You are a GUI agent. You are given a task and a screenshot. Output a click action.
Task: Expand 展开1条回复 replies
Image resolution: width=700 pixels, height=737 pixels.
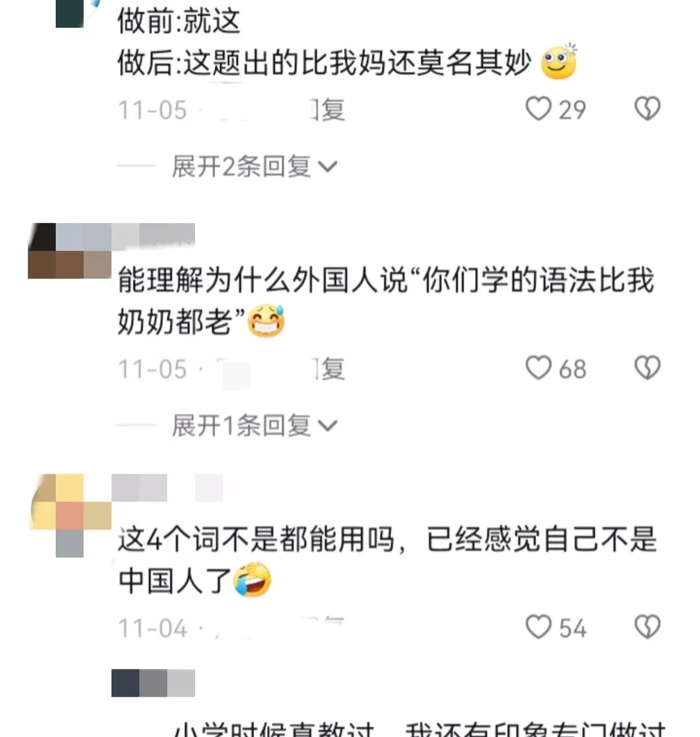[x=254, y=425]
